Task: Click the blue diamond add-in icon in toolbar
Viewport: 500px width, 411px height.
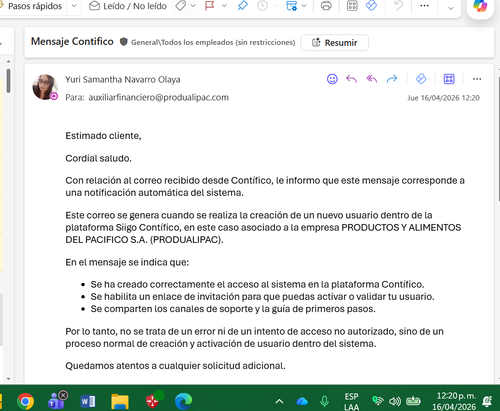Action: coord(371,6)
